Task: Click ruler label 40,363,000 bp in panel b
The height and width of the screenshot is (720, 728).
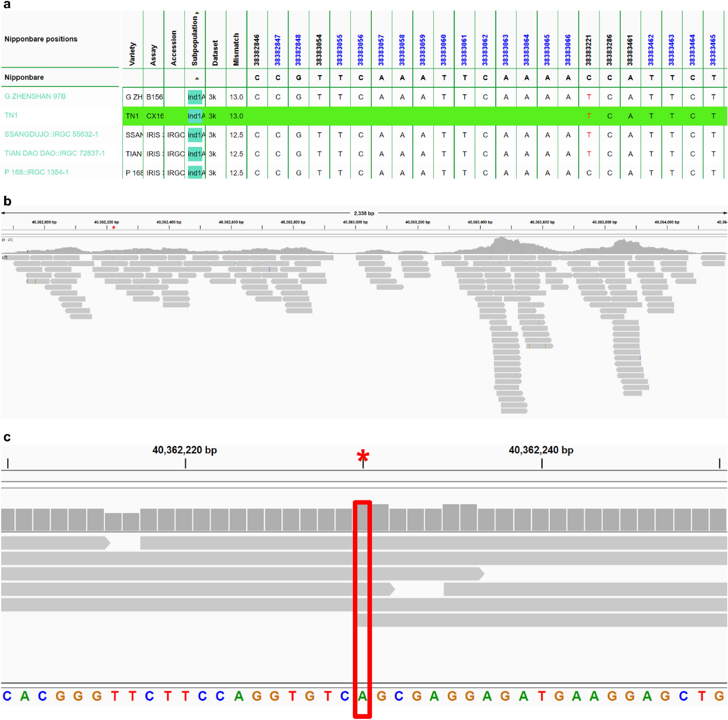Action: tap(355, 222)
